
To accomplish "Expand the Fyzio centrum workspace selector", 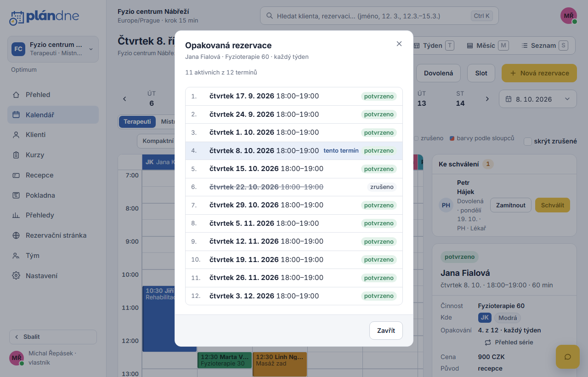I will click(53, 49).
